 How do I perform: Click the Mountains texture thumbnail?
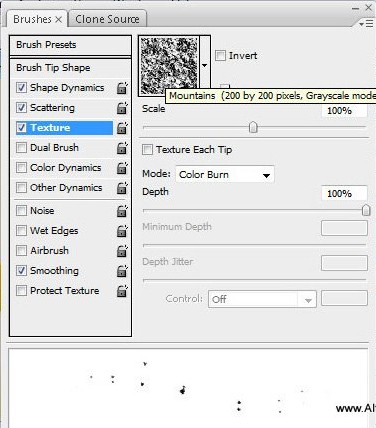(169, 66)
